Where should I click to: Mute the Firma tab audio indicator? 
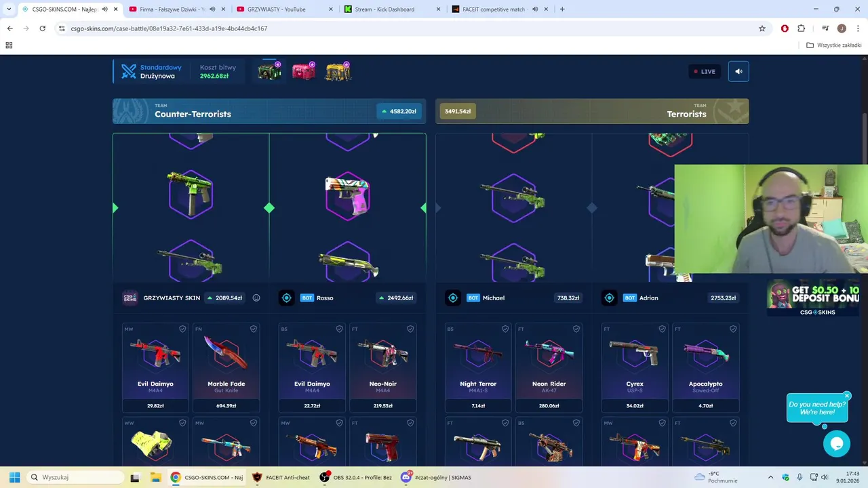pos(212,9)
